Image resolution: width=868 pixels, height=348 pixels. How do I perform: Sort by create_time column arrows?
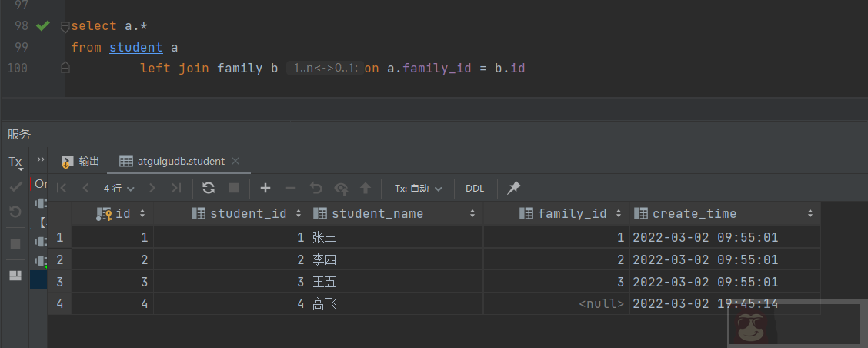tap(810, 214)
